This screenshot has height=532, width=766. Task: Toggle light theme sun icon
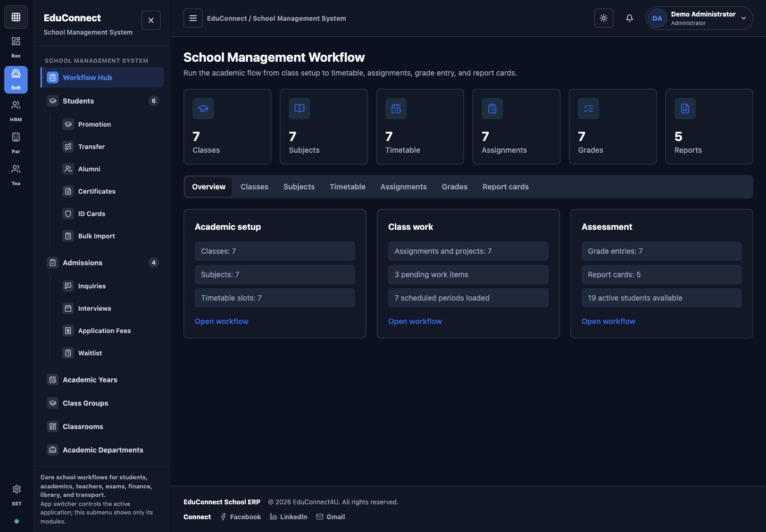click(x=604, y=18)
